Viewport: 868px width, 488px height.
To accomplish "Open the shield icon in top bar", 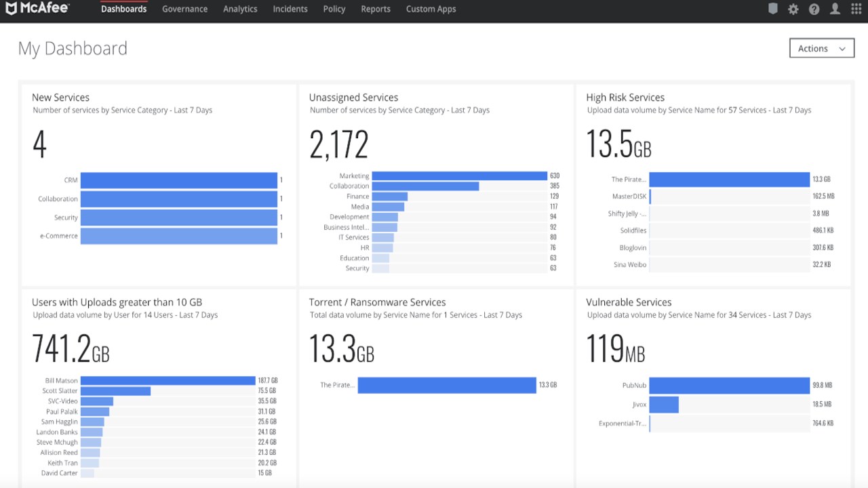I will pos(772,9).
